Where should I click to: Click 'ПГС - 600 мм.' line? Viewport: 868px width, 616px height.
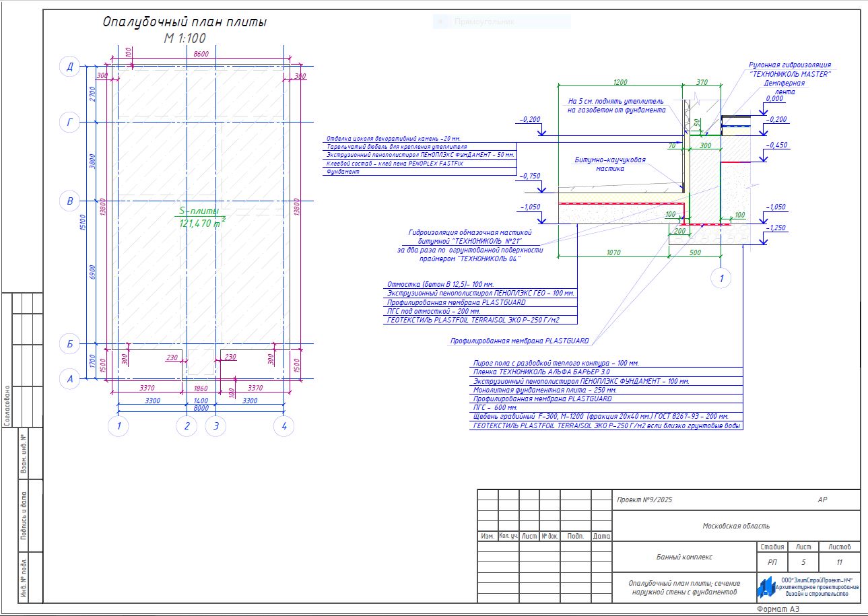496,407
